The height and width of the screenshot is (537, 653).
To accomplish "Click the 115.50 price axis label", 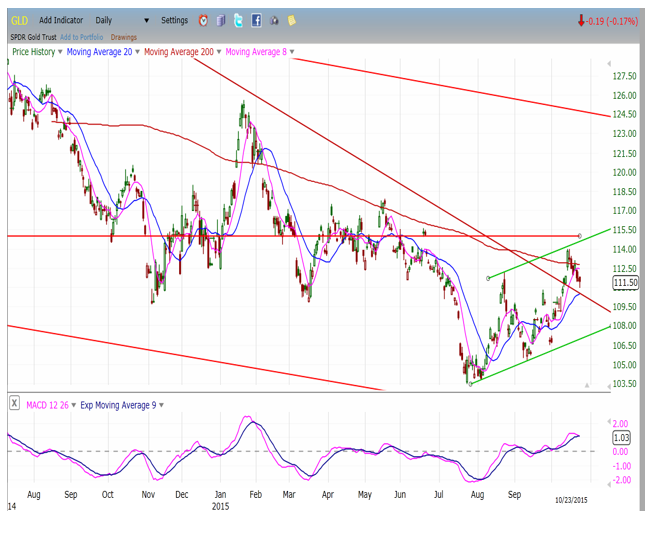I will point(624,230).
